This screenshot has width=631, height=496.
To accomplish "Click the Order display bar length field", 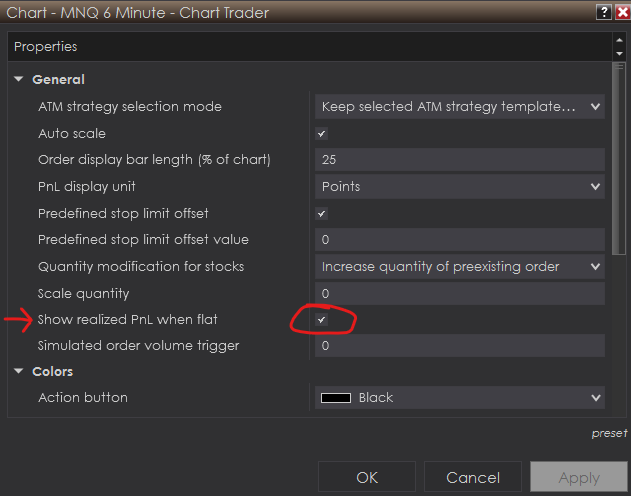I will [460, 160].
